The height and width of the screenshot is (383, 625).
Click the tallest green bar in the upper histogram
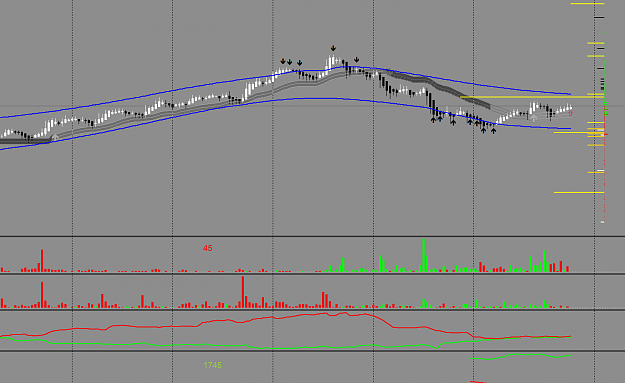tap(424, 255)
